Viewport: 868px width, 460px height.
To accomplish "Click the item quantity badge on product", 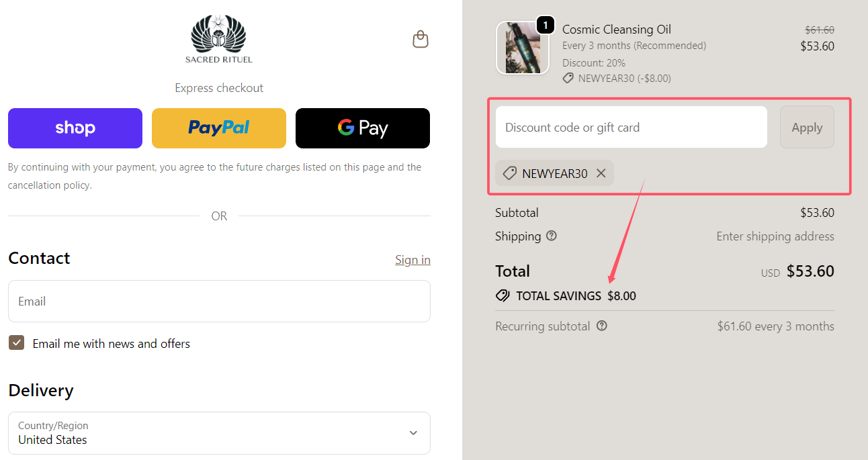I will pyautogui.click(x=546, y=26).
